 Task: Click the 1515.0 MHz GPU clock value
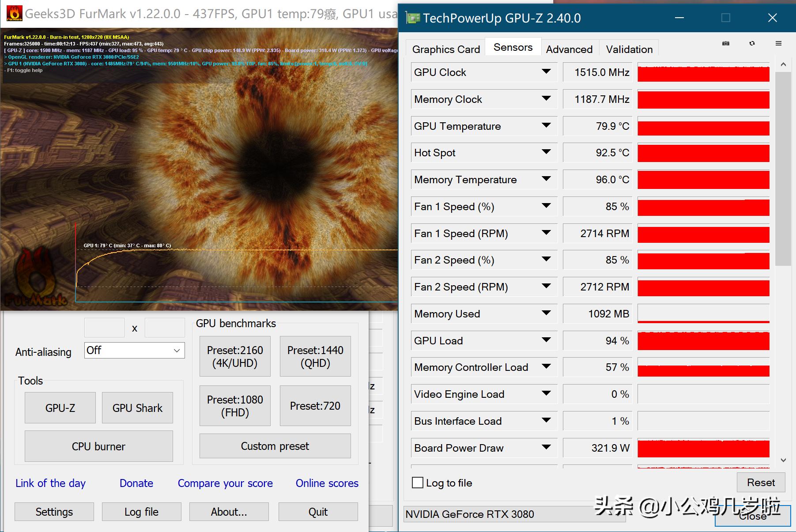pyautogui.click(x=598, y=72)
